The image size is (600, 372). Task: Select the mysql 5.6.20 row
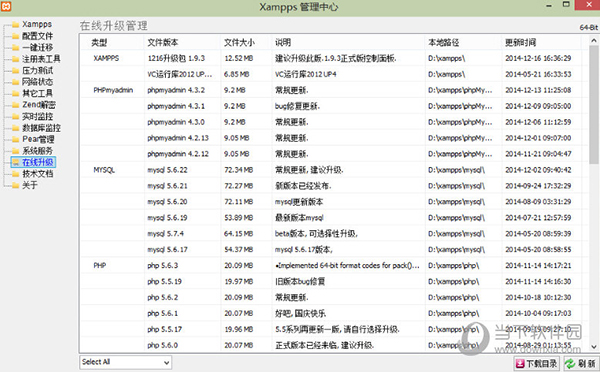335,202
